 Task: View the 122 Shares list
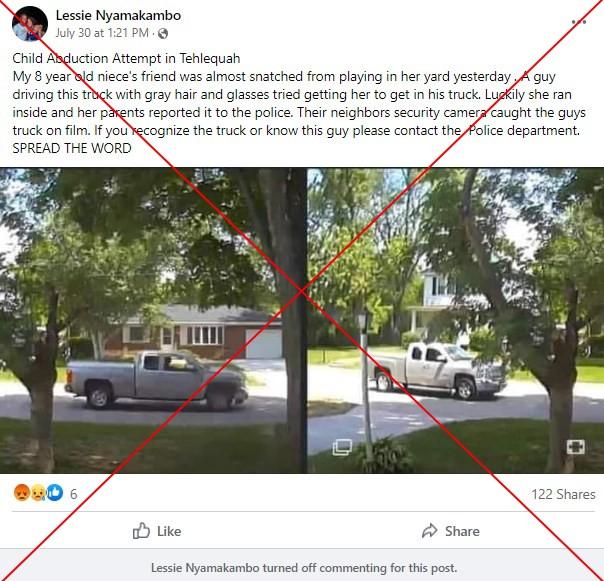pos(563,494)
